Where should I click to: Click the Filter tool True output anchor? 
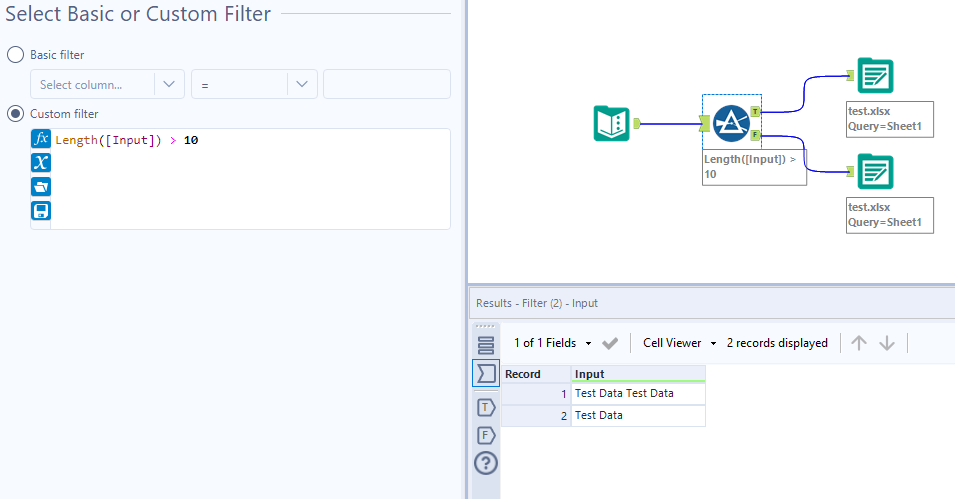pyautogui.click(x=755, y=111)
